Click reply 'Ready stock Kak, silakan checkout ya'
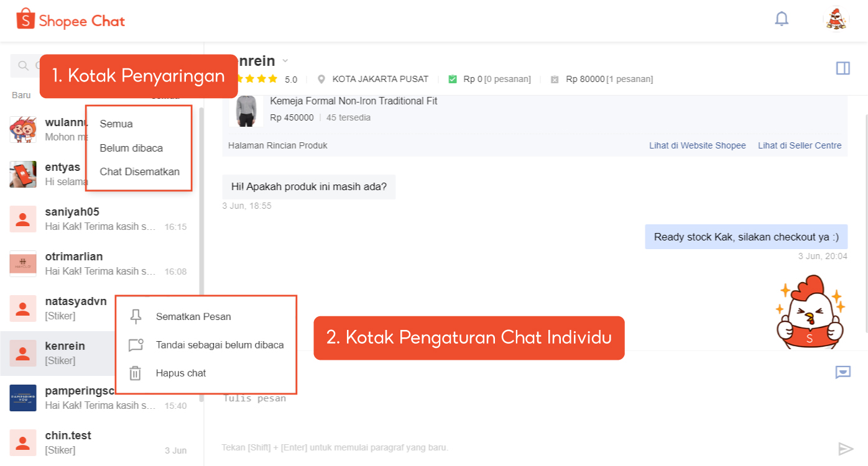This screenshot has width=868, height=466. point(746,237)
